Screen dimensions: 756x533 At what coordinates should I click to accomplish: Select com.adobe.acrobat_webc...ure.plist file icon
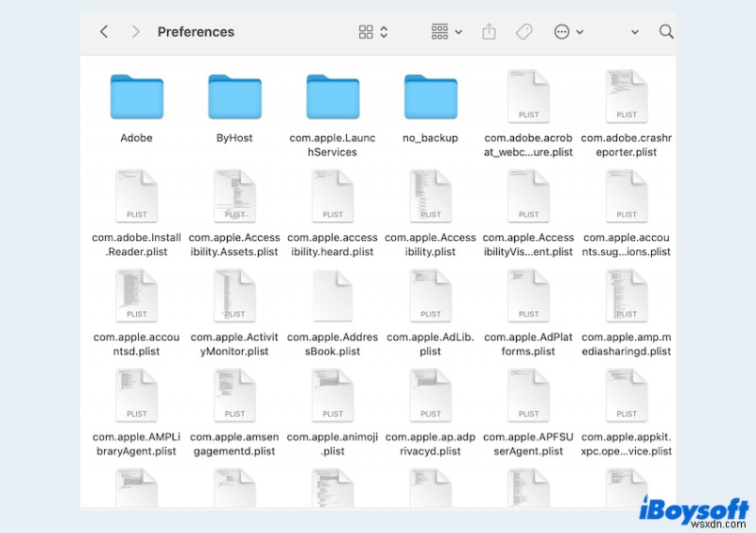[x=528, y=96]
